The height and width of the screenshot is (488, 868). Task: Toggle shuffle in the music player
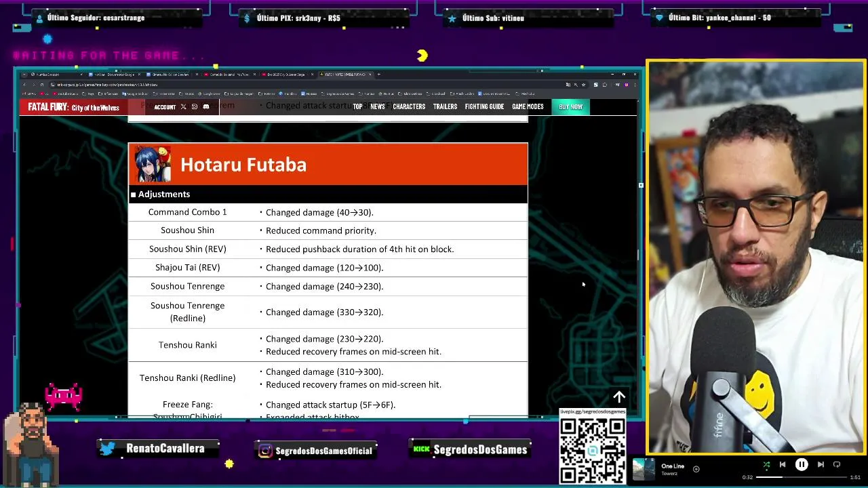766,465
